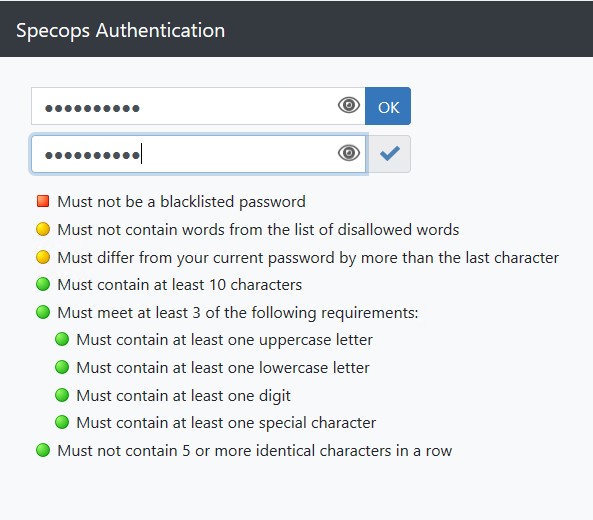This screenshot has width=593, height=520.
Task: Reveal confirm password with second eye icon
Action: point(349,153)
